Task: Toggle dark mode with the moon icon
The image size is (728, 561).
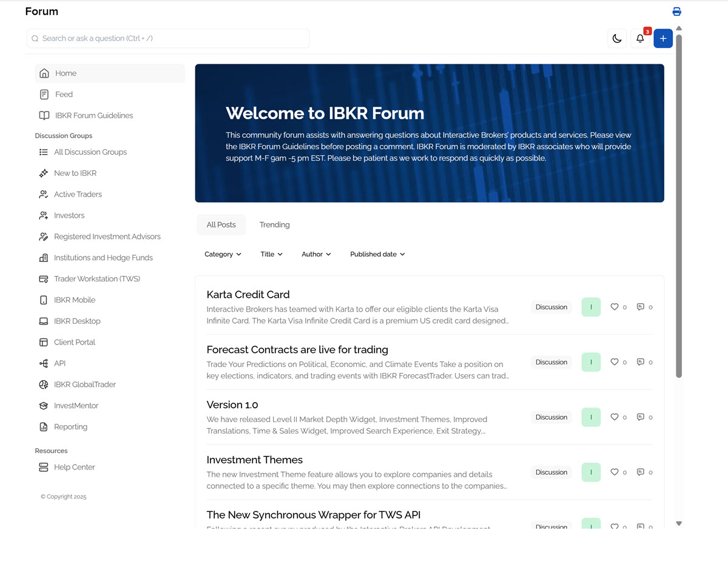Action: (616, 38)
